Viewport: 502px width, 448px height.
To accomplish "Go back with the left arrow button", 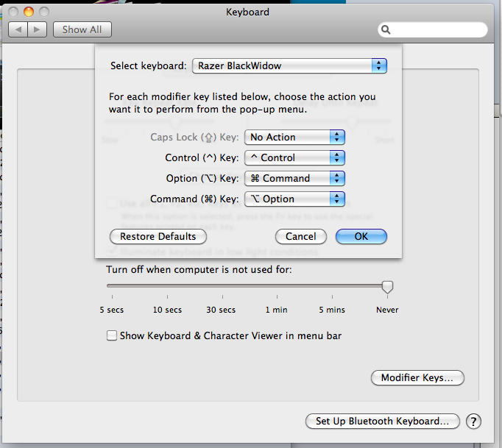I will click(x=18, y=29).
